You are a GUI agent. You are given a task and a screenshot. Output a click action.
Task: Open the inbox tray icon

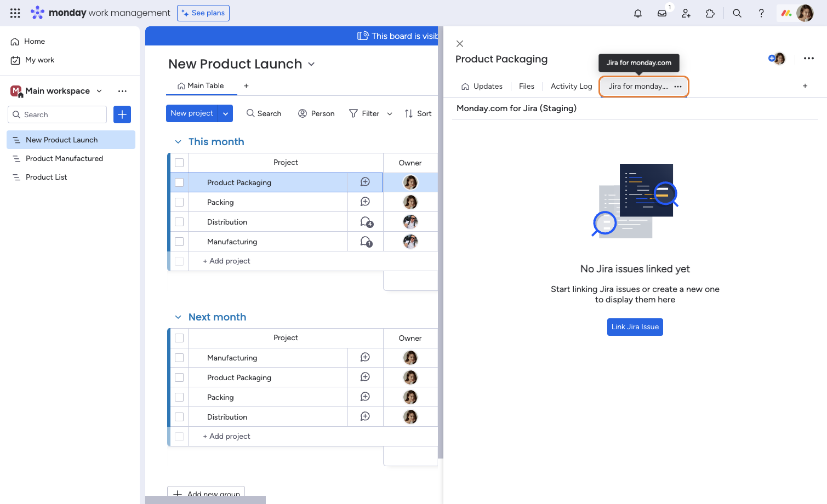coord(662,13)
